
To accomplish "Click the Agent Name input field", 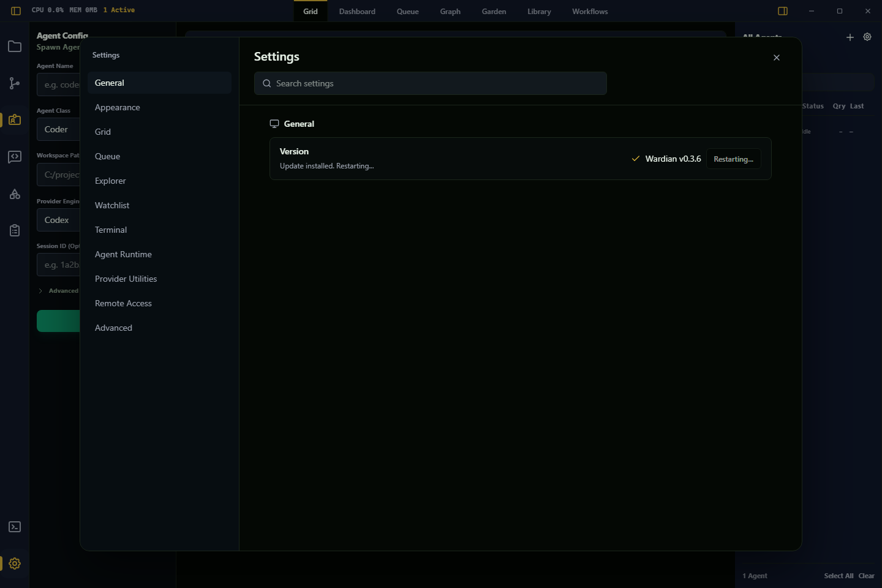I will 58,85.
